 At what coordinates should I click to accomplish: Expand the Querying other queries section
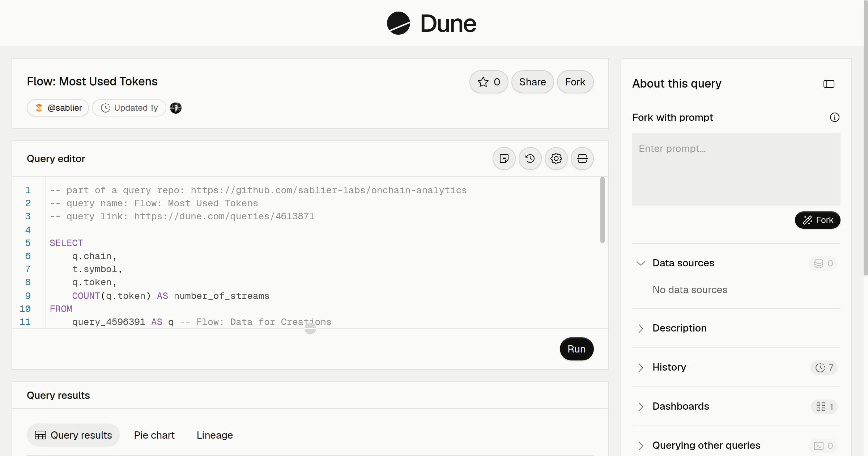[736, 446]
